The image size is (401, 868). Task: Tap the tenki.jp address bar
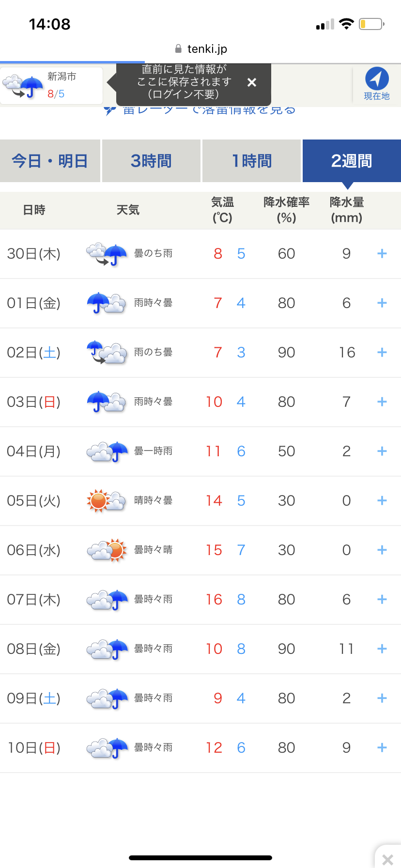200,49
